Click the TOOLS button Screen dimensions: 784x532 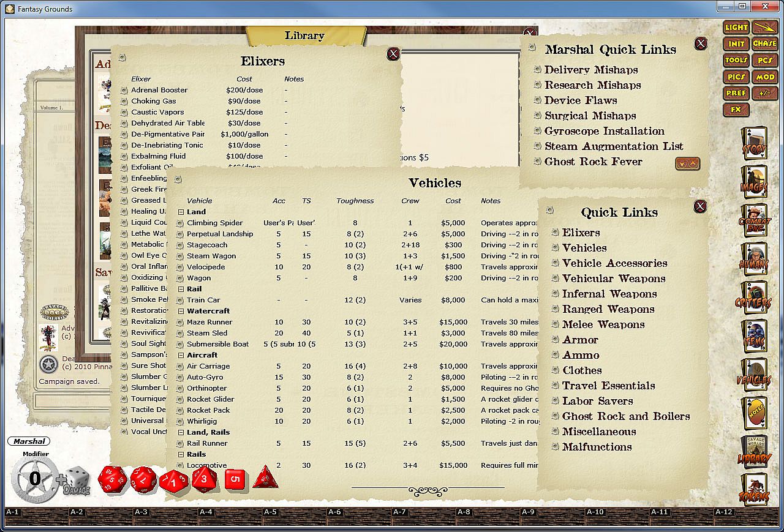click(736, 61)
